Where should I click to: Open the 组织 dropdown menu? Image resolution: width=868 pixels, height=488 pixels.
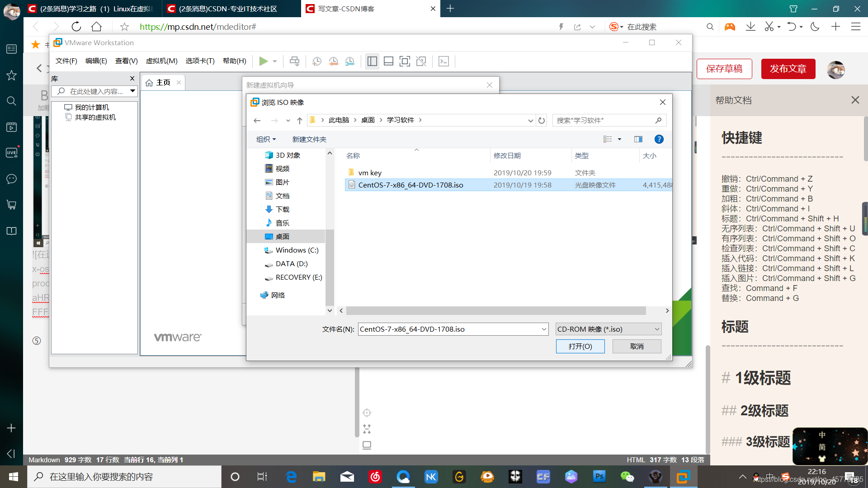pos(266,139)
